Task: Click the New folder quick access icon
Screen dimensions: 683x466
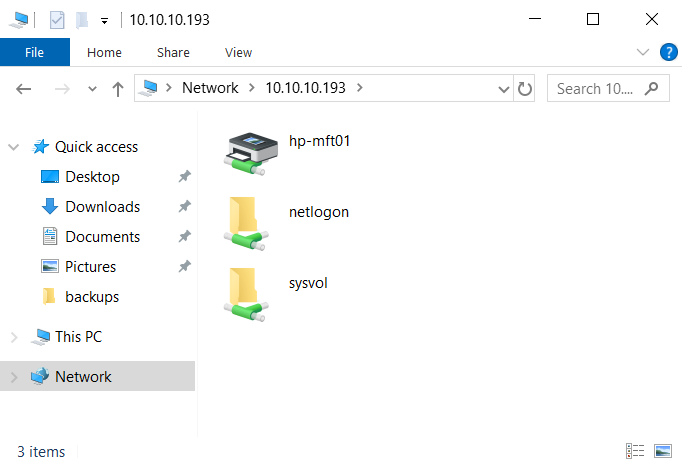Action: pos(82,20)
